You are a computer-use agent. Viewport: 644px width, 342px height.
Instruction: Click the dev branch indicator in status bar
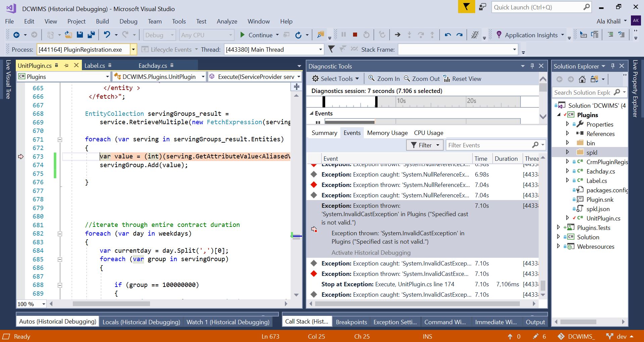point(620,336)
